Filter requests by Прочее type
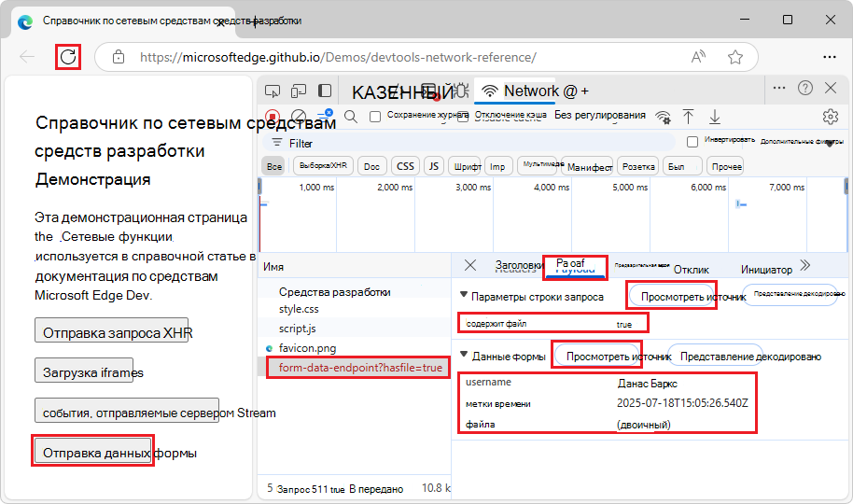 coord(726,166)
